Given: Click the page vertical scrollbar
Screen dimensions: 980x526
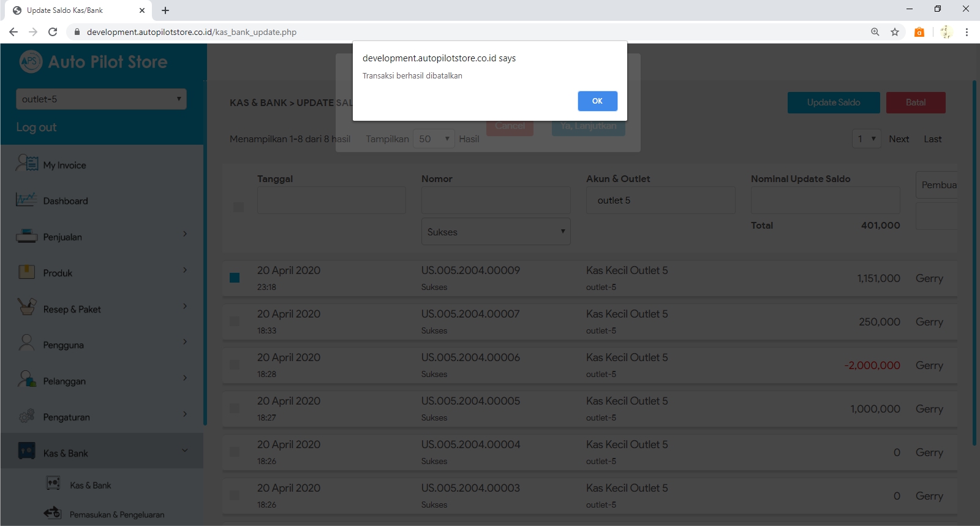Looking at the screenshot, I should [x=974, y=264].
